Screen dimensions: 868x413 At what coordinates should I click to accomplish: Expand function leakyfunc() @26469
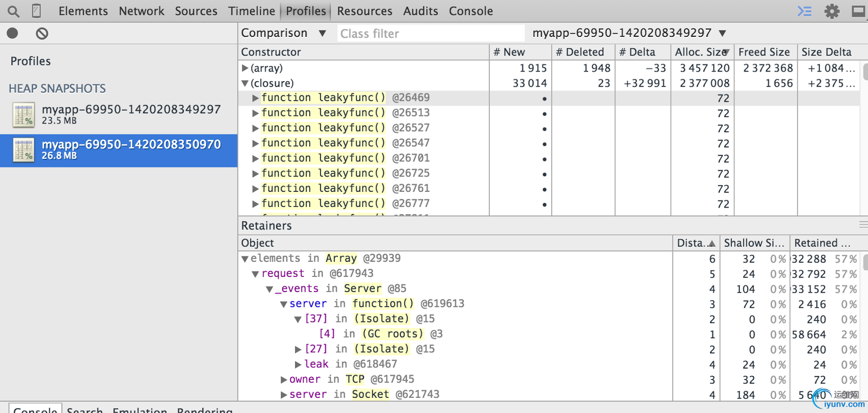point(256,98)
